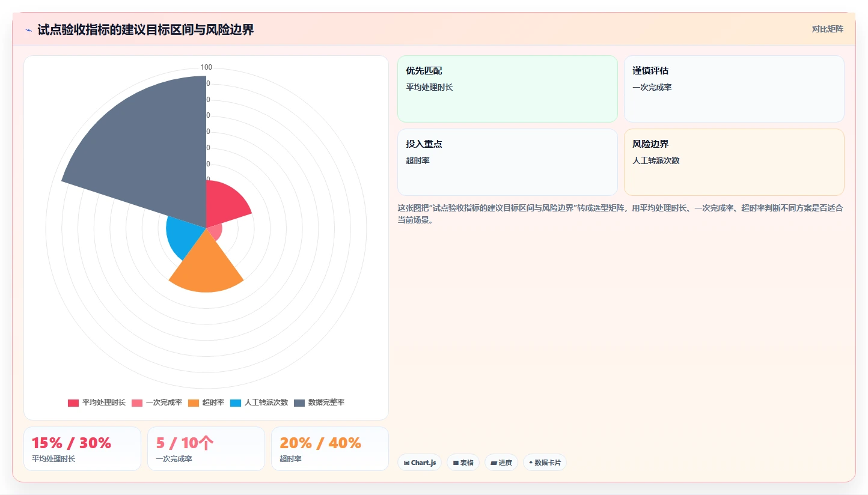Click the 5 / 10个 stat card

click(x=206, y=449)
